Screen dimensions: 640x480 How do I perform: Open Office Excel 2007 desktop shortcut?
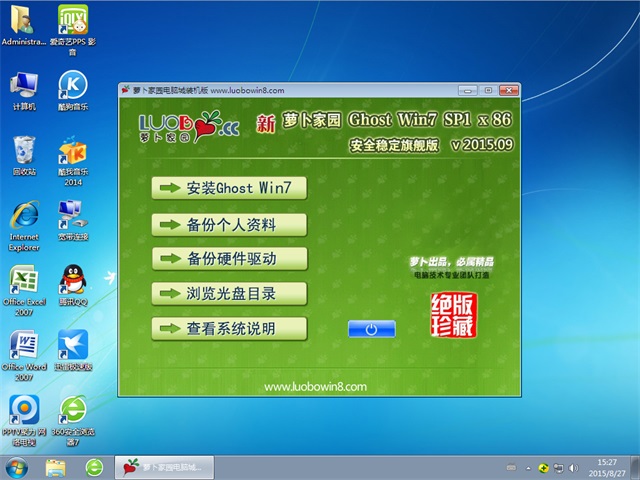pyautogui.click(x=24, y=281)
